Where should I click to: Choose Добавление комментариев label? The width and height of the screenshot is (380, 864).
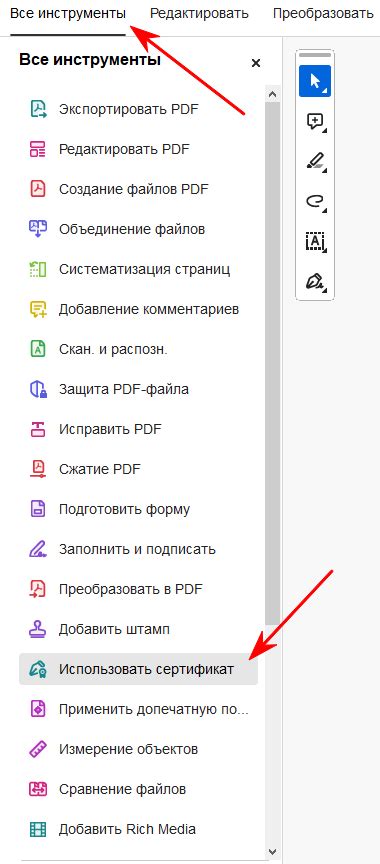[x=149, y=309]
